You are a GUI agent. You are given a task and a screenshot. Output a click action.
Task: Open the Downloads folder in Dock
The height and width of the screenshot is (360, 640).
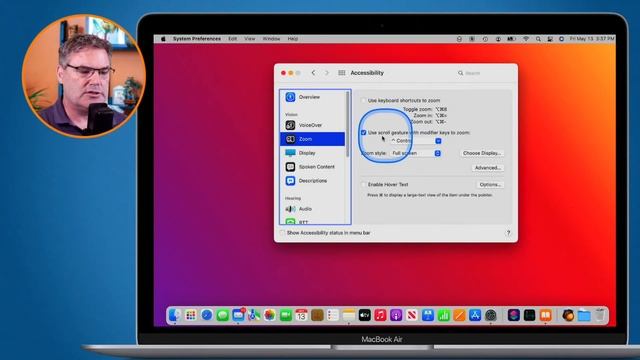(x=584, y=315)
